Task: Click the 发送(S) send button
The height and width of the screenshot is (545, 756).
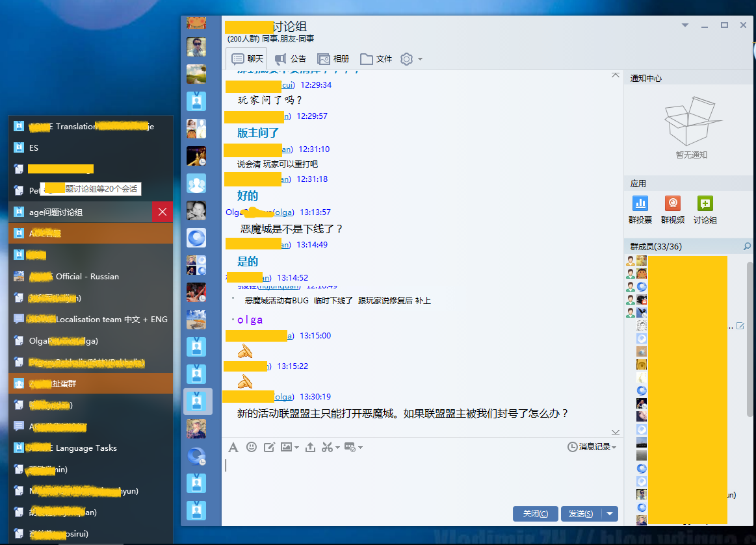Action: point(581,514)
